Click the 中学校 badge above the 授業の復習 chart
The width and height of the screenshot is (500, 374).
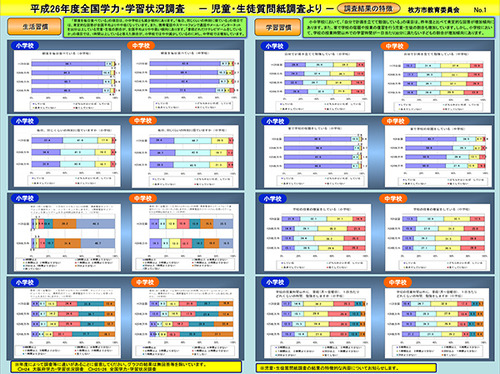point(393,199)
